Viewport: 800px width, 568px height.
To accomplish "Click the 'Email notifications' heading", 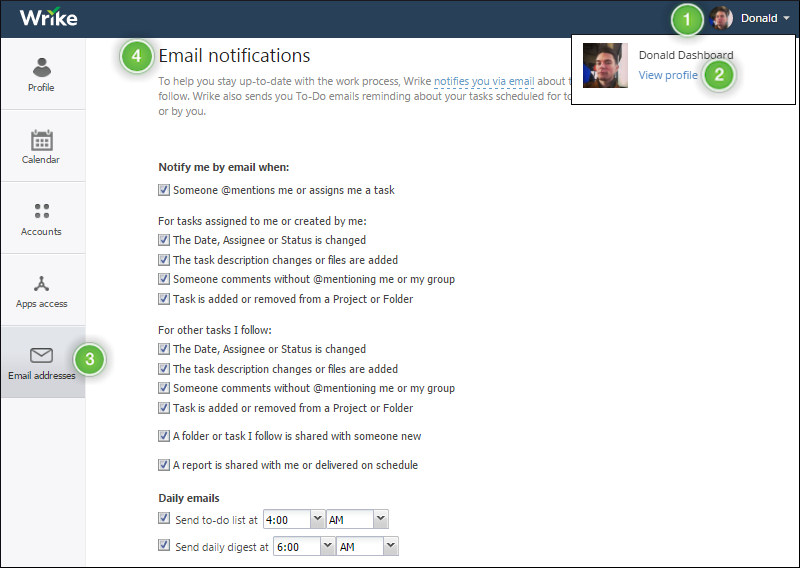I will pyautogui.click(x=234, y=56).
